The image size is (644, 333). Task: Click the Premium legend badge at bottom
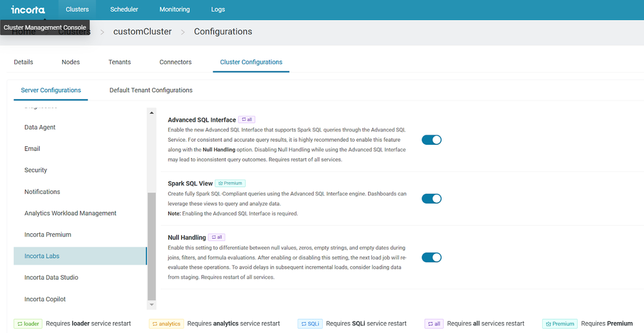(560, 324)
